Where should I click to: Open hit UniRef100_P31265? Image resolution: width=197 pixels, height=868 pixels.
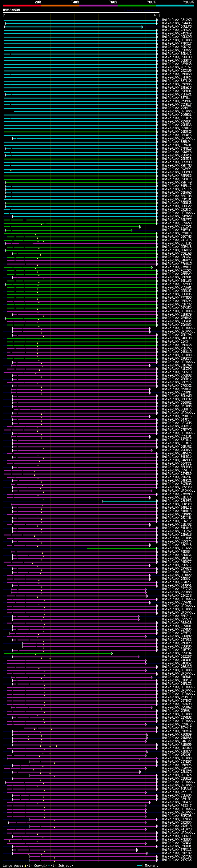(177, 20)
